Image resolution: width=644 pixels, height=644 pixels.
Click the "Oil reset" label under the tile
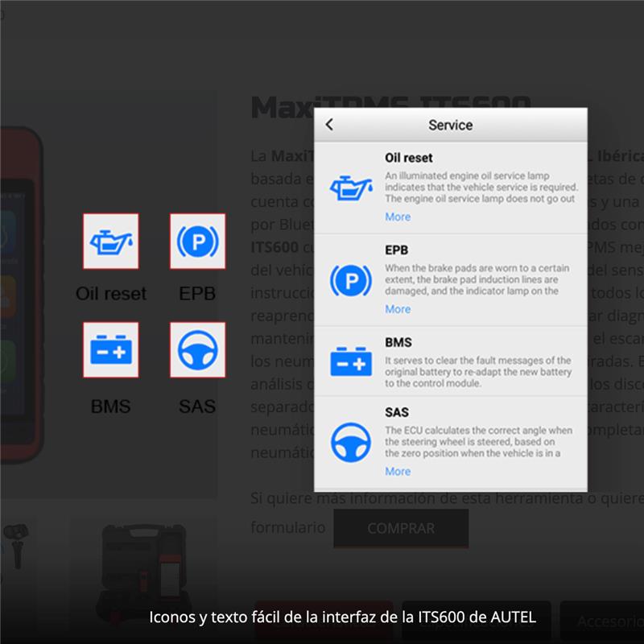click(x=111, y=293)
